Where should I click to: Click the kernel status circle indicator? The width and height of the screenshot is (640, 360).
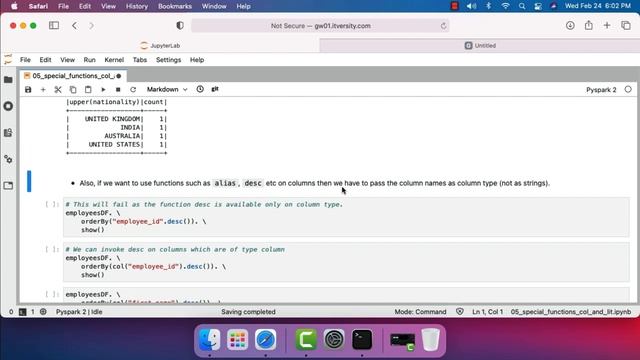[x=628, y=89]
